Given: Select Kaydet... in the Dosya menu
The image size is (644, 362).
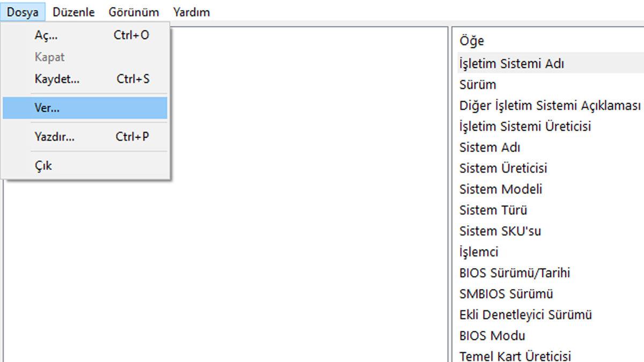Looking at the screenshot, I should [57, 79].
